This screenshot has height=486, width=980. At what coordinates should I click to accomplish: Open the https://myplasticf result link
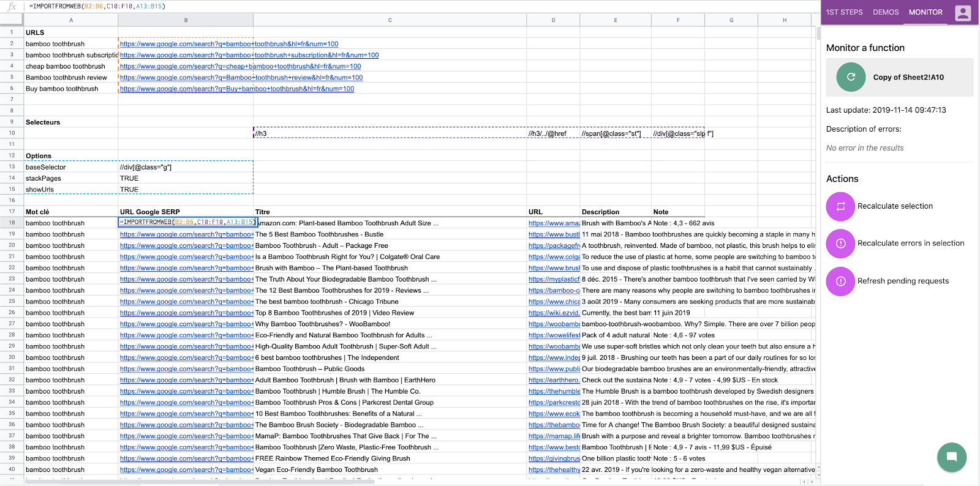(x=554, y=279)
